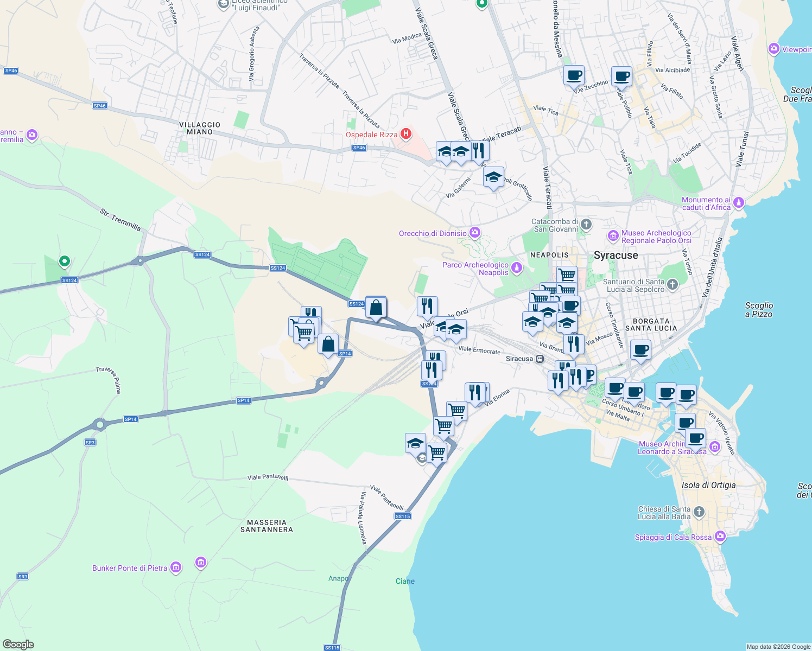Image resolution: width=812 pixels, height=651 pixels.
Task: Click the coffee cup marker on Isola di Ortigia
Action: point(695,438)
